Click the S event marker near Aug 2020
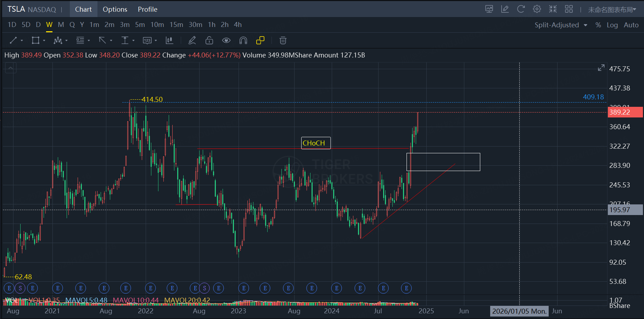644x319 pixels. pyautogui.click(x=21, y=288)
